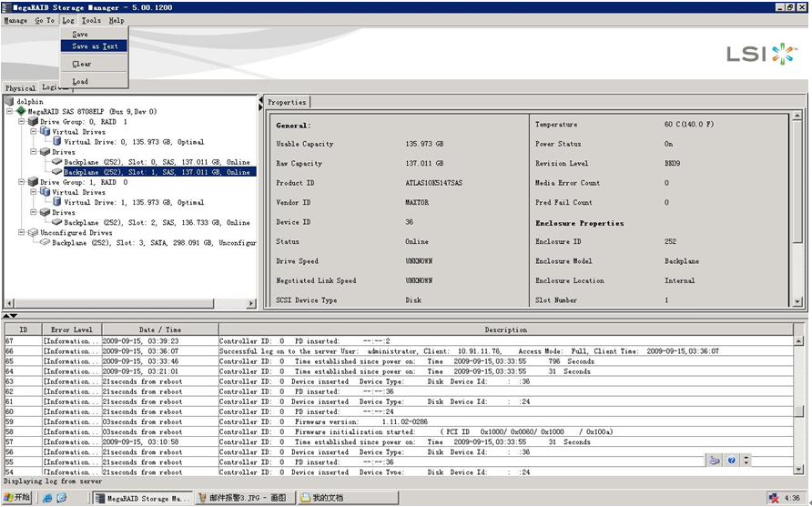Click the Error Level column header
Viewport: 812px width, 507px height.
(72, 330)
